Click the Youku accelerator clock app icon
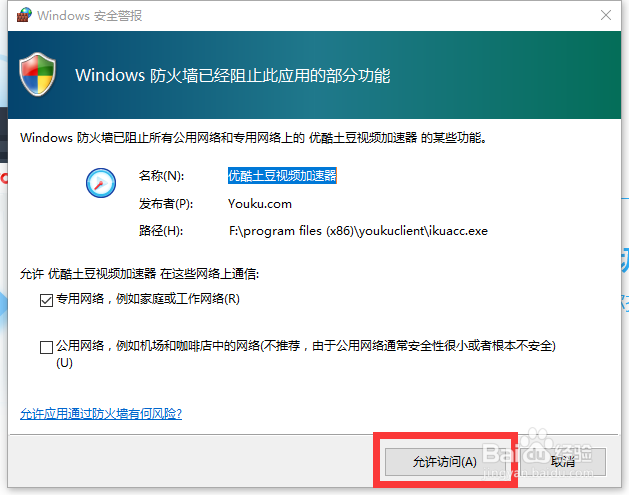Viewport: 629px width, 495px height. point(101,183)
